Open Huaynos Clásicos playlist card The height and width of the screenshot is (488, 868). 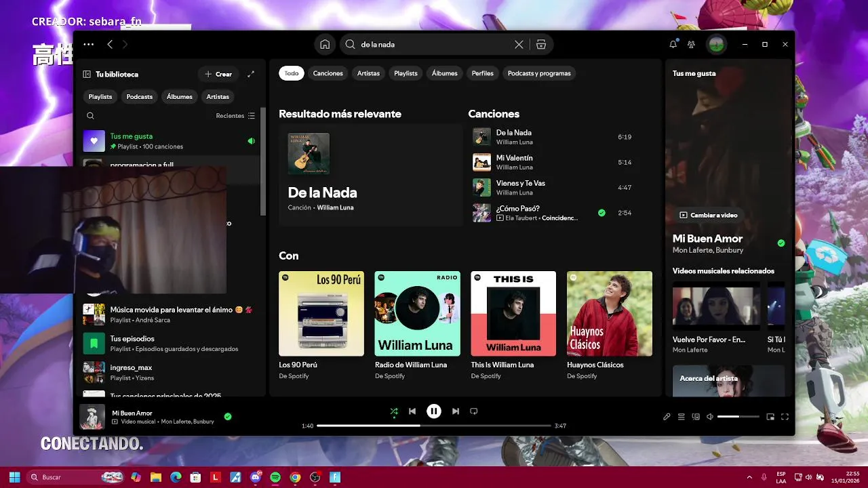(610, 325)
